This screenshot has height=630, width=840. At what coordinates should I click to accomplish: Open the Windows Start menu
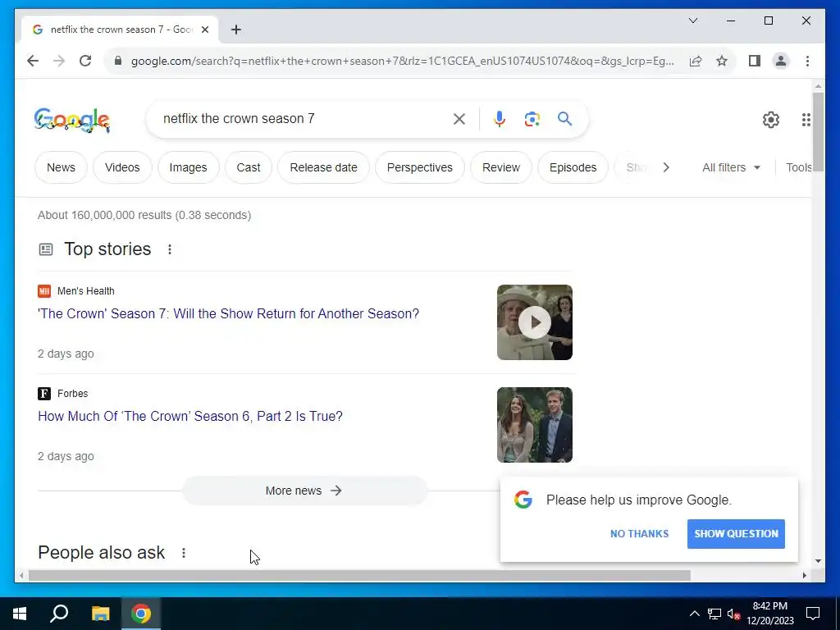click(20, 614)
